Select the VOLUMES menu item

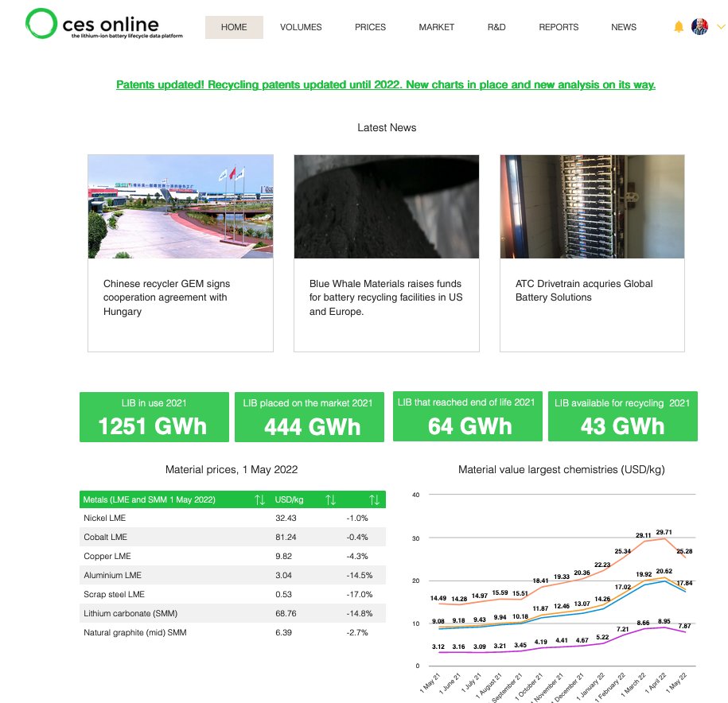(x=300, y=26)
